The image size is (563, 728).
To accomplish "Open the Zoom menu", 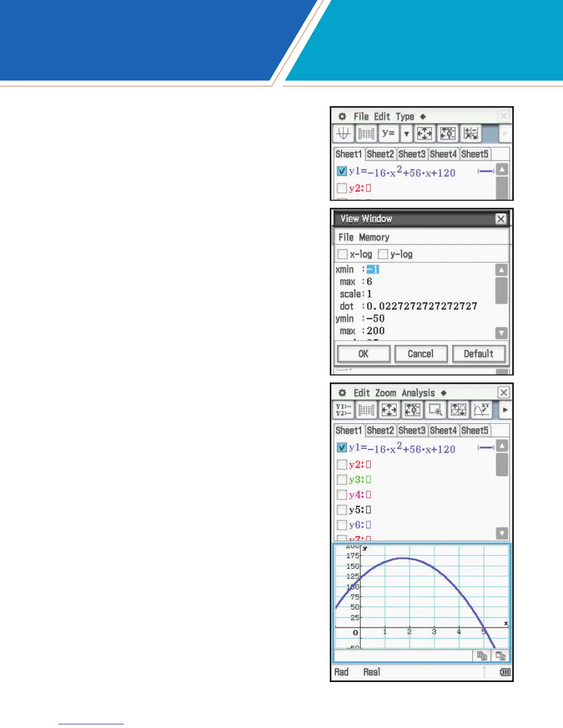I will coord(385,393).
